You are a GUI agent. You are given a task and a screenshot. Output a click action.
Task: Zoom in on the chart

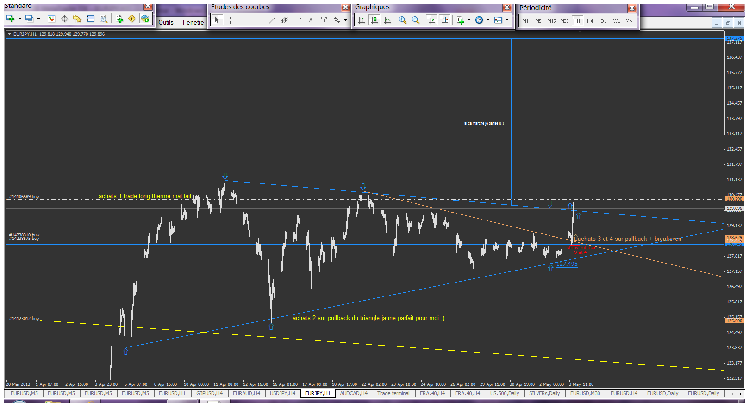(402, 20)
